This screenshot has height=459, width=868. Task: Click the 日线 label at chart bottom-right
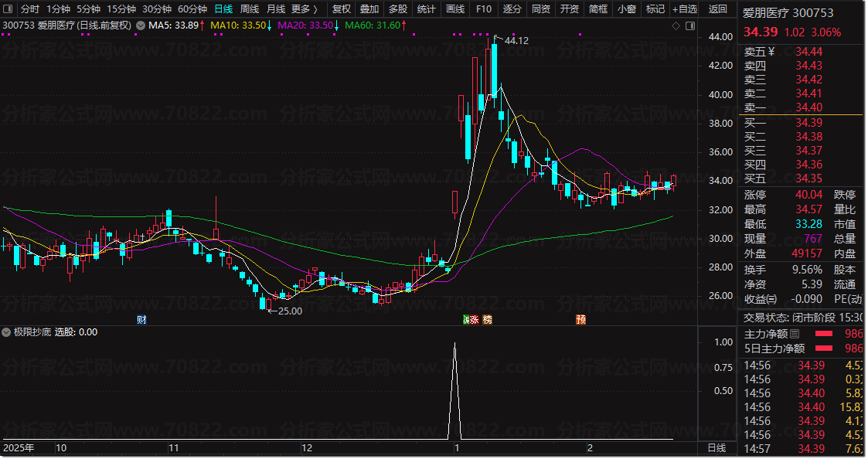(717, 448)
